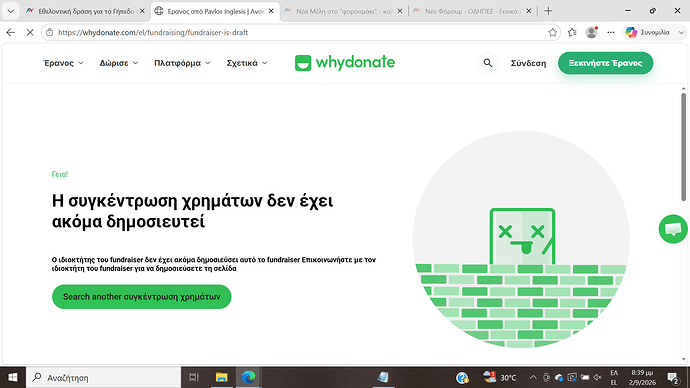Image resolution: width=690 pixels, height=388 pixels.
Task: Click the page vertical scrollbar thumb
Action: point(683,147)
